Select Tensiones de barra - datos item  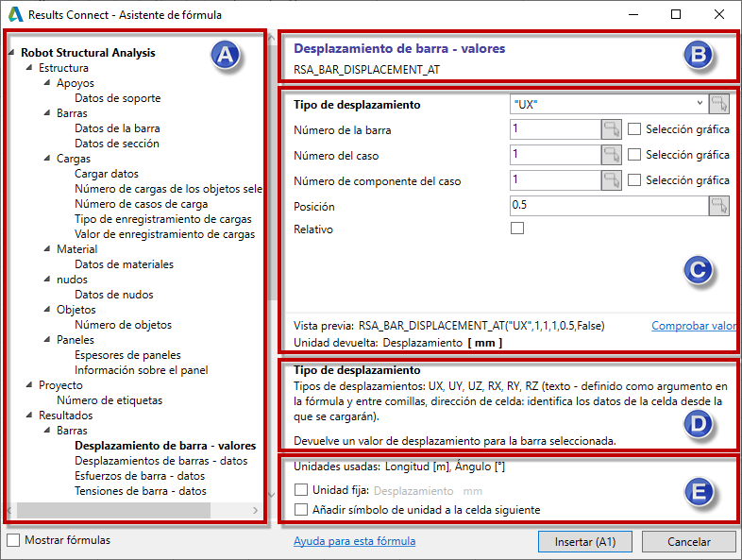coord(140,491)
